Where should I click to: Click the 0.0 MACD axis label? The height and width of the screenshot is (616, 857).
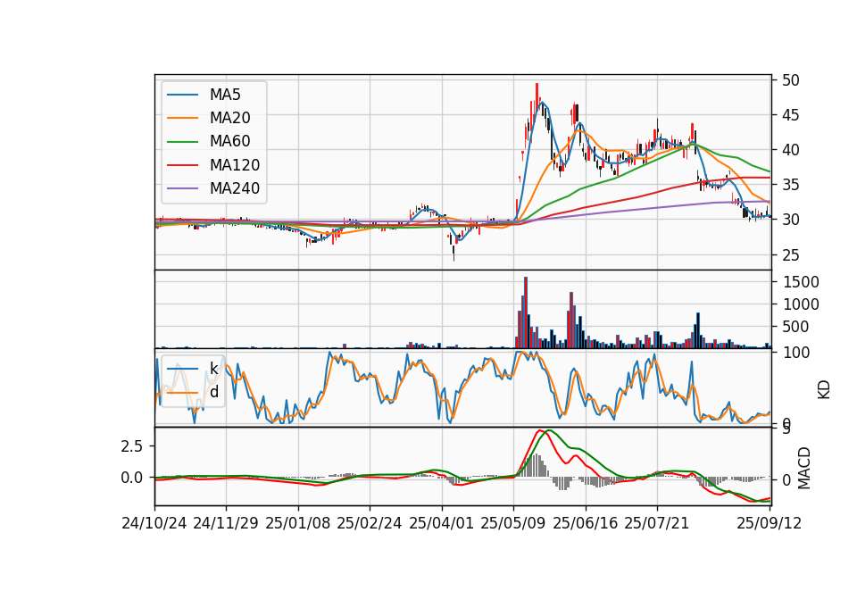[x=132, y=478]
